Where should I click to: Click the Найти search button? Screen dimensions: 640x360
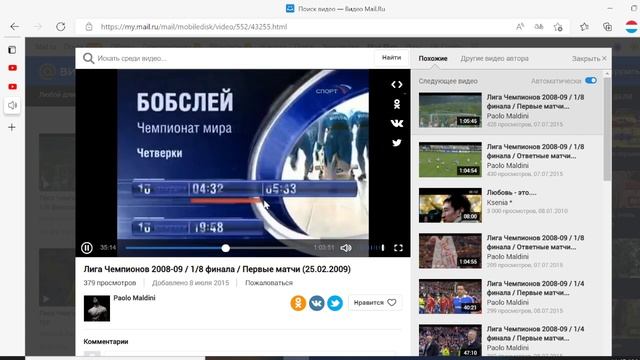pyautogui.click(x=391, y=58)
